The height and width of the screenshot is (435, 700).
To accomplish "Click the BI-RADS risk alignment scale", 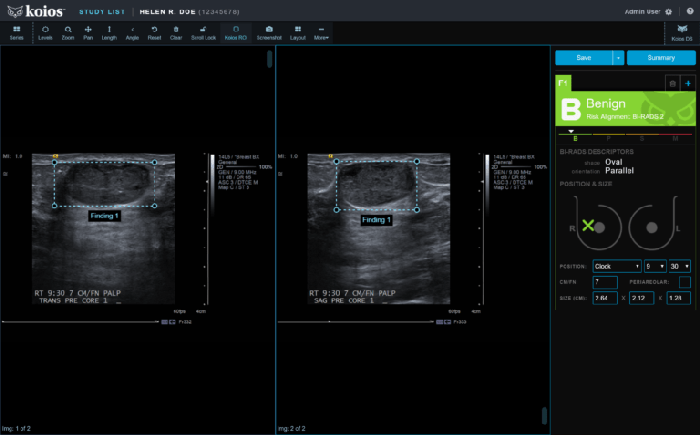I will tap(626, 134).
